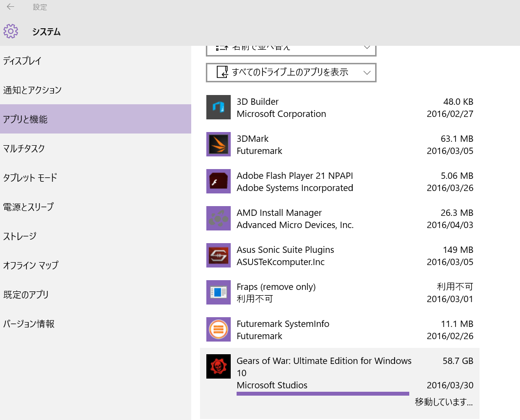520x420 pixels.
Task: Click Asus Sonic Suite Plugins name
Action: [285, 250]
